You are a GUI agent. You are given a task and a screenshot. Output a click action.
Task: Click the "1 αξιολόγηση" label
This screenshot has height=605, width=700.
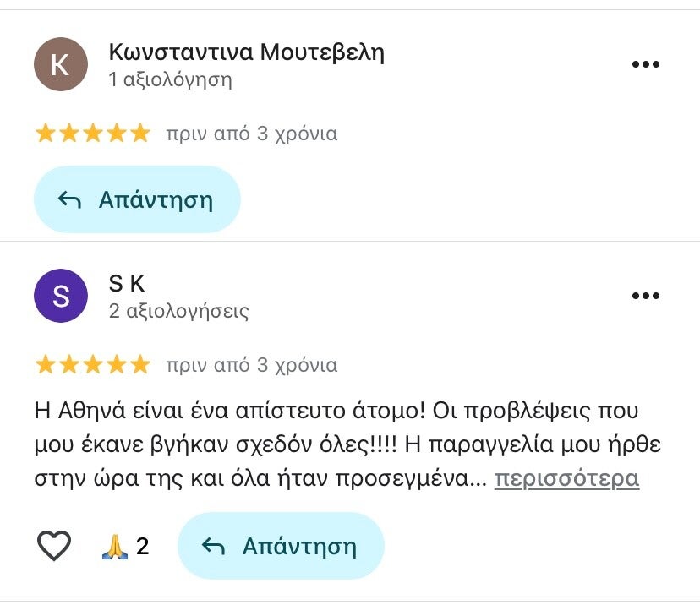(170, 80)
